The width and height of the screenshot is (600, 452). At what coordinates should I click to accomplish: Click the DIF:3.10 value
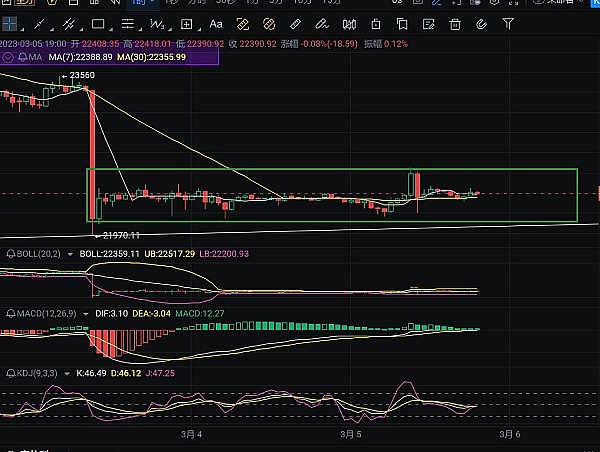click(x=111, y=314)
